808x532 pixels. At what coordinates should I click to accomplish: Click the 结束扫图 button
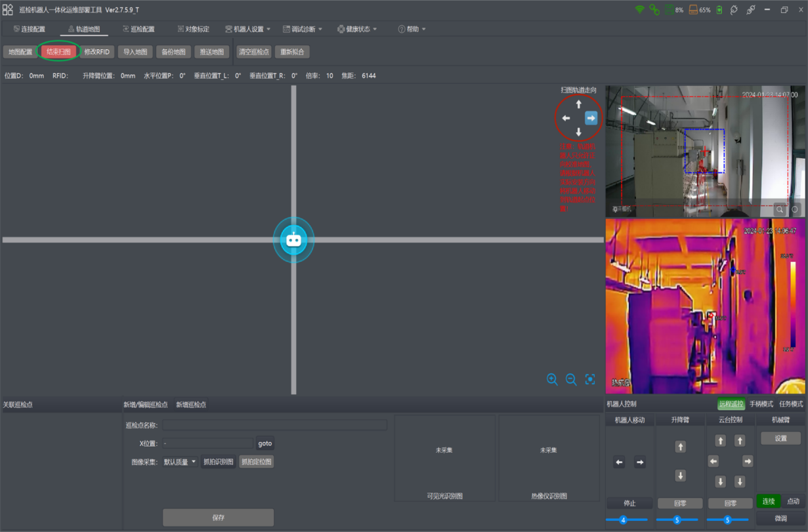[58, 52]
